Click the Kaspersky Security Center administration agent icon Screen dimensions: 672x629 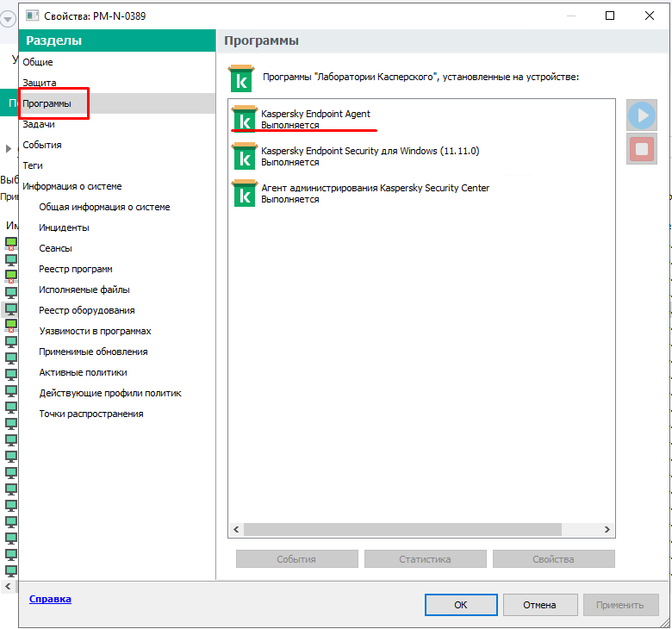tap(245, 193)
